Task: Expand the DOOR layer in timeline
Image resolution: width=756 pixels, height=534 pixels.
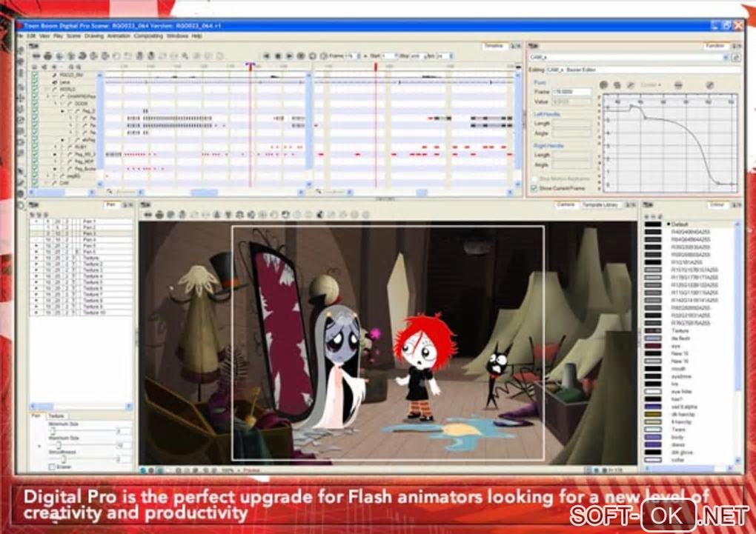Action: tap(55, 104)
